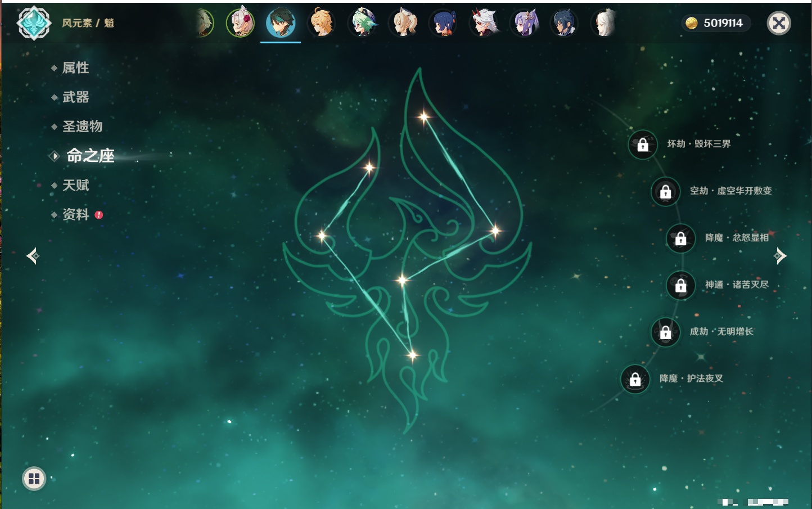The height and width of the screenshot is (509, 812).
Task: Click the lock icon for 坏劫·毁坏三界
Action: 643,145
